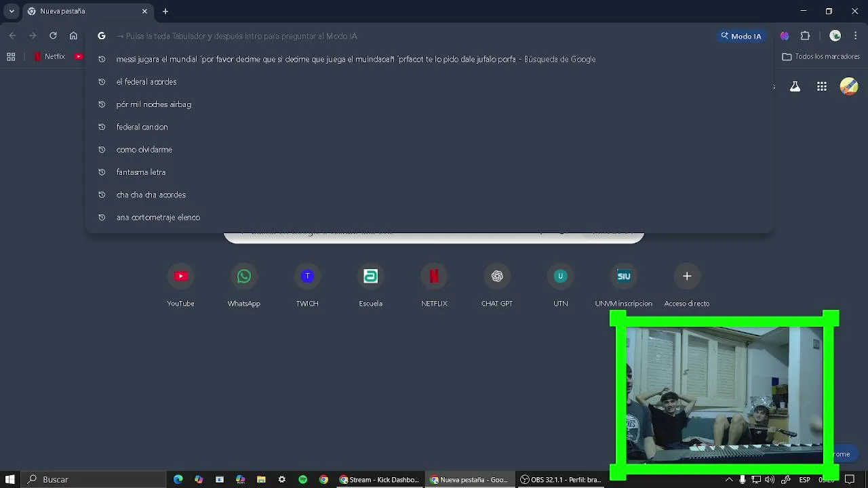Launch Microsoft Edge from the taskbar
Screen dimensions: 868x488
(x=178, y=479)
